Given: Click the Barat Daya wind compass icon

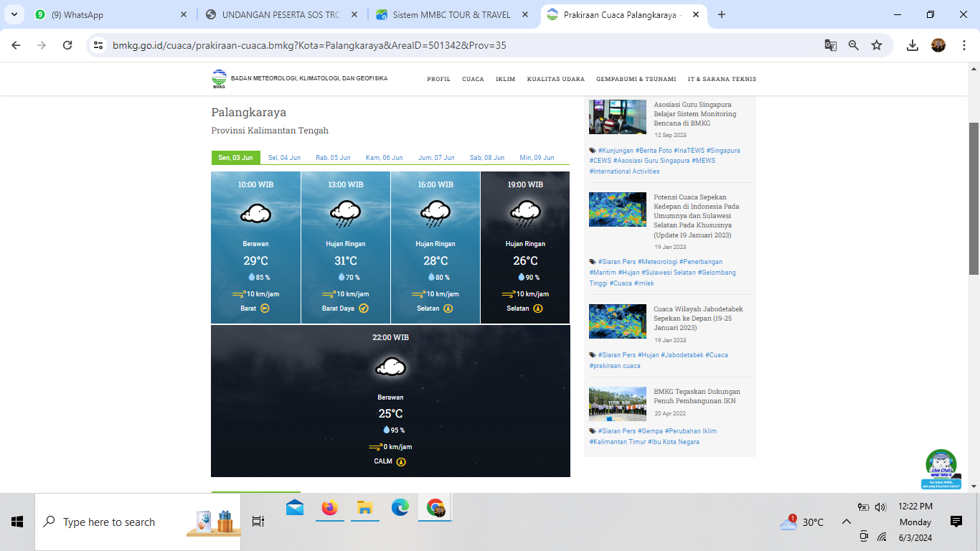Looking at the screenshot, I should (364, 309).
